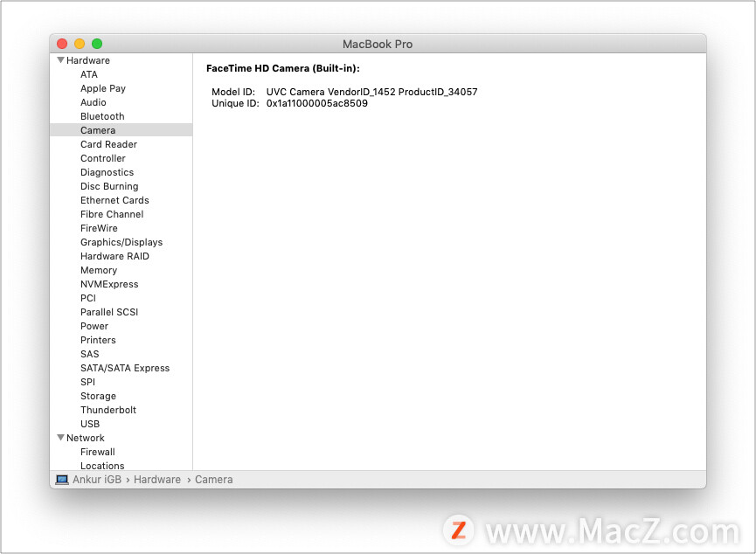Open Storage in the sidebar

tap(98, 396)
